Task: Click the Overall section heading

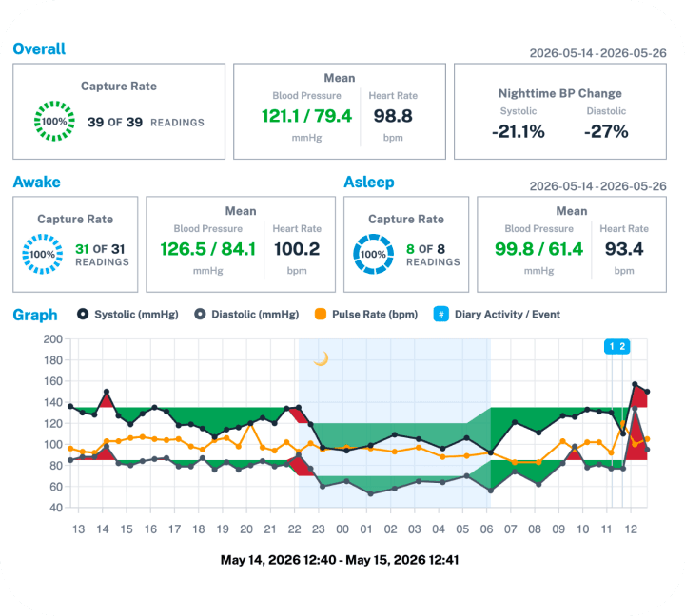Action: click(39, 48)
